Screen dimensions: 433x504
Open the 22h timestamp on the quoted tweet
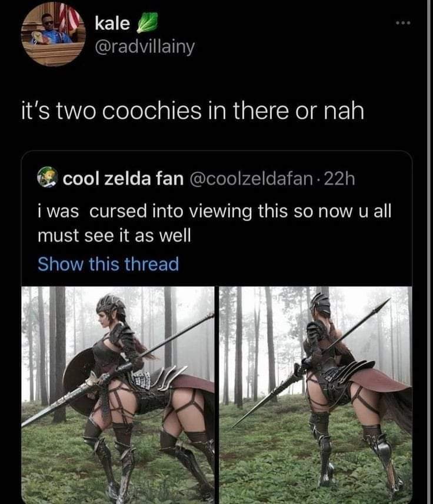[339, 179]
